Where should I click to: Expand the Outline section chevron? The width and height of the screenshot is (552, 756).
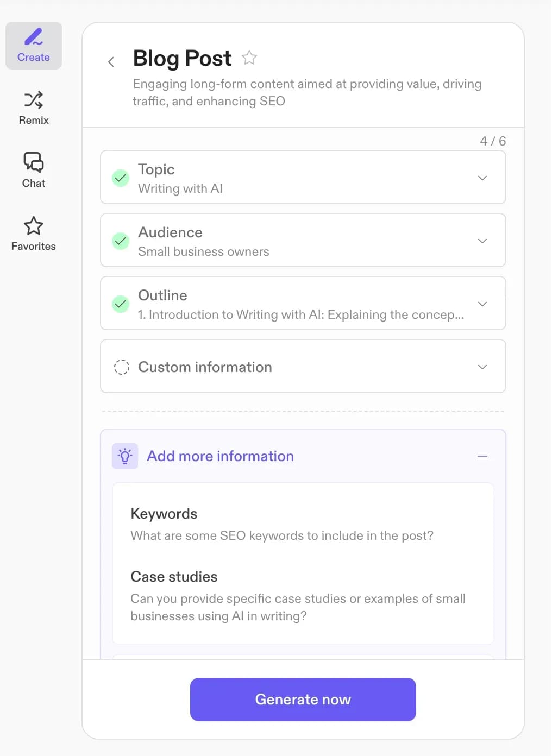point(482,304)
